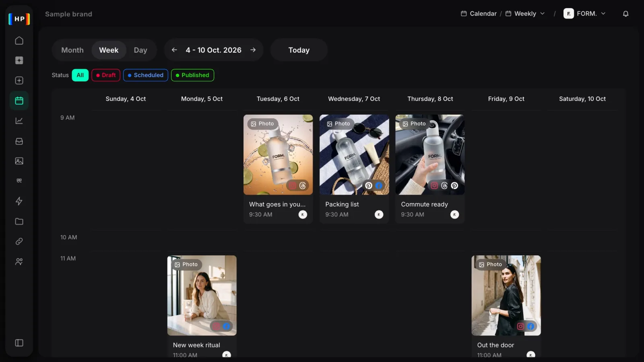Toggle the Published status filter

coord(192,75)
